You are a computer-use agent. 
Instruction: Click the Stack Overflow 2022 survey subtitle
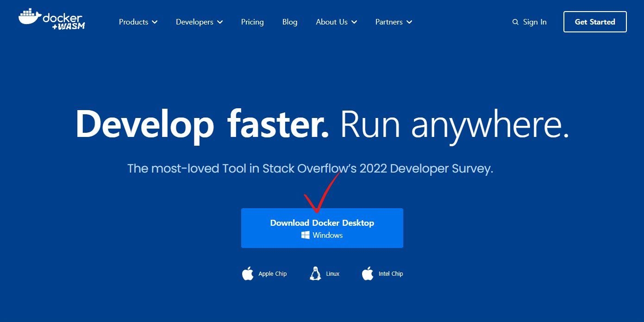tap(310, 168)
